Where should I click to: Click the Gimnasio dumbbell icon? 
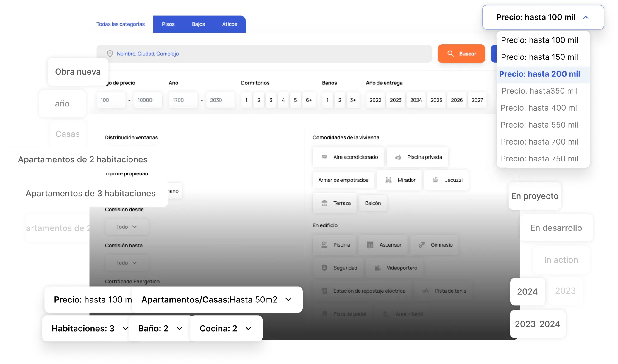421,245
